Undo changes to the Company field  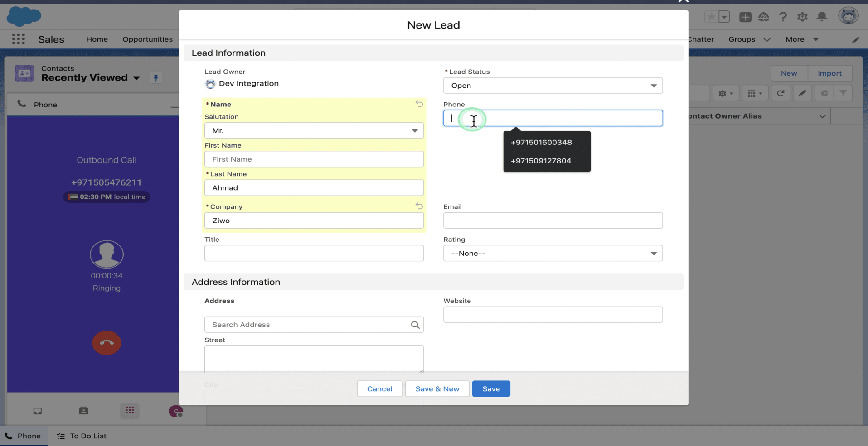tap(419, 206)
